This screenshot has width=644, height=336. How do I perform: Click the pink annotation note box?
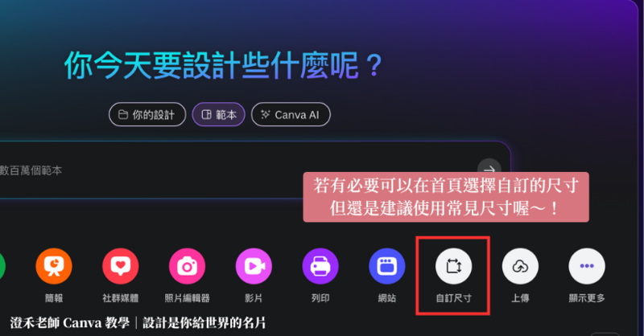point(446,197)
